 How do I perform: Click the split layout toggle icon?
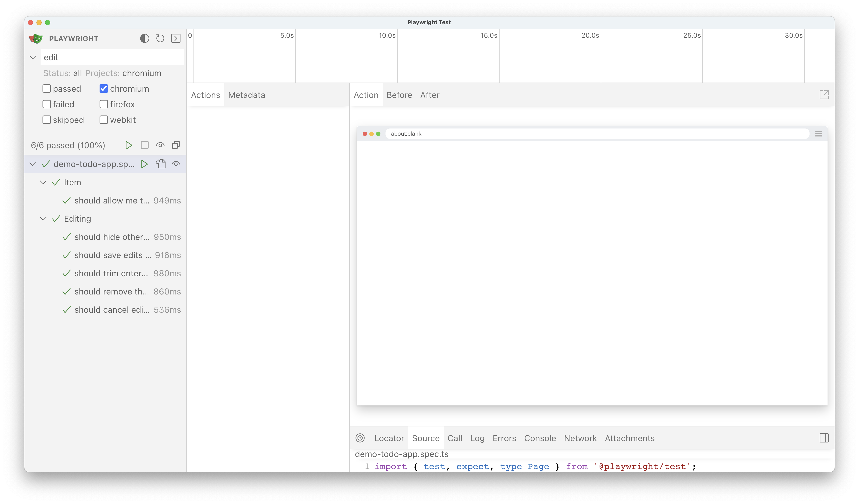tap(824, 438)
